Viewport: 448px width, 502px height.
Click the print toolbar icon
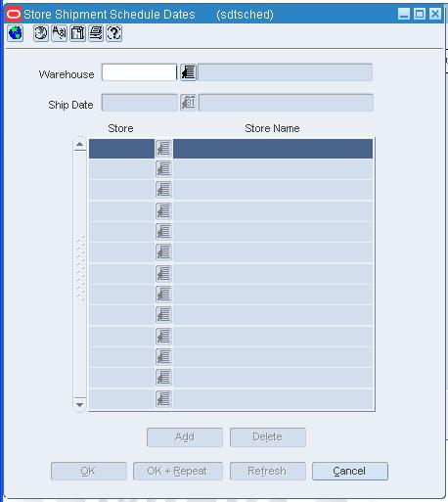point(96,33)
